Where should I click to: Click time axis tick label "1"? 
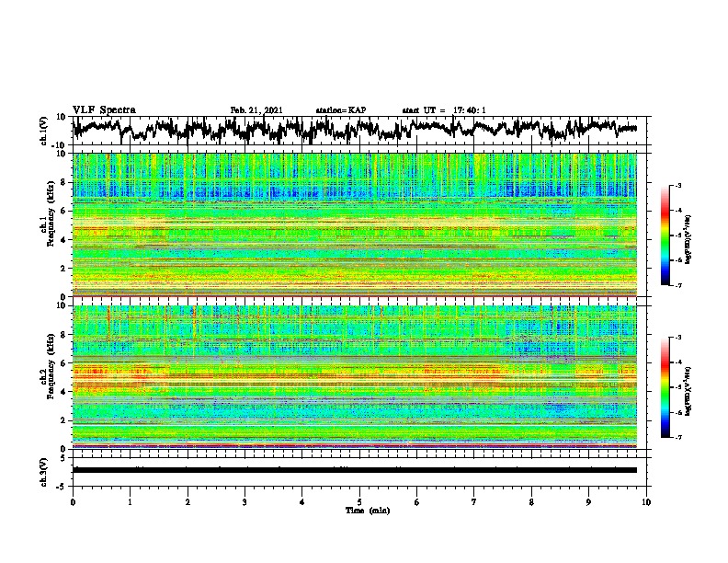point(130,502)
